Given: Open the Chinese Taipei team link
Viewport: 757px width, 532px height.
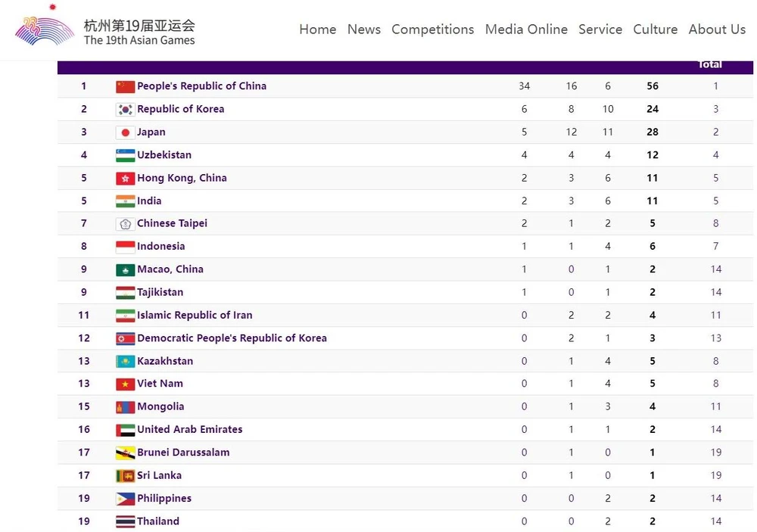Looking at the screenshot, I should [x=172, y=223].
